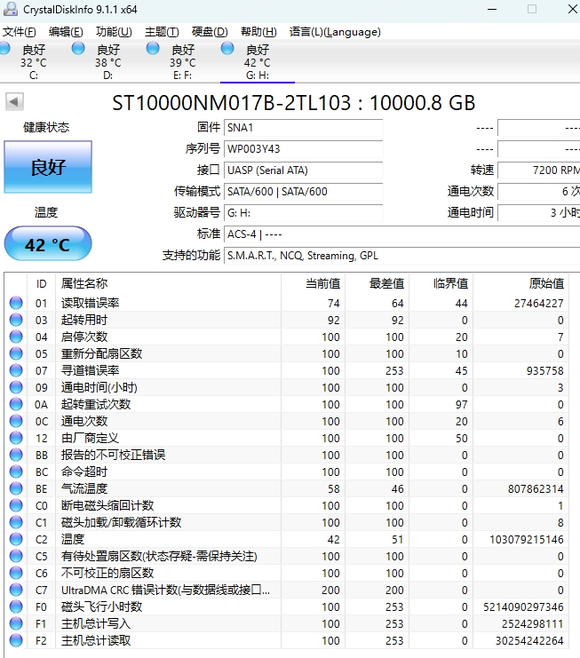Image resolution: width=580 pixels, height=658 pixels.
Task: Click status orb for attribute C7 UltraDMA CRC
Action: click(16, 590)
